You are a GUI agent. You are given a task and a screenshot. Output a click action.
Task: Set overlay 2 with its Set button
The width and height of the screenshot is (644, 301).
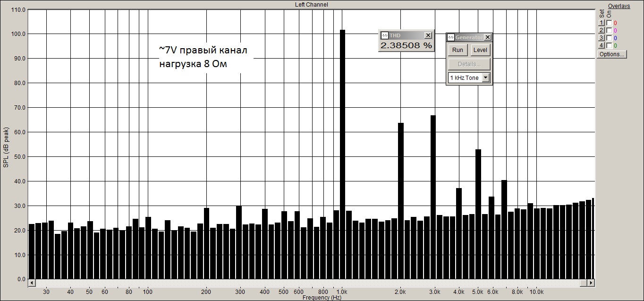pyautogui.click(x=602, y=31)
